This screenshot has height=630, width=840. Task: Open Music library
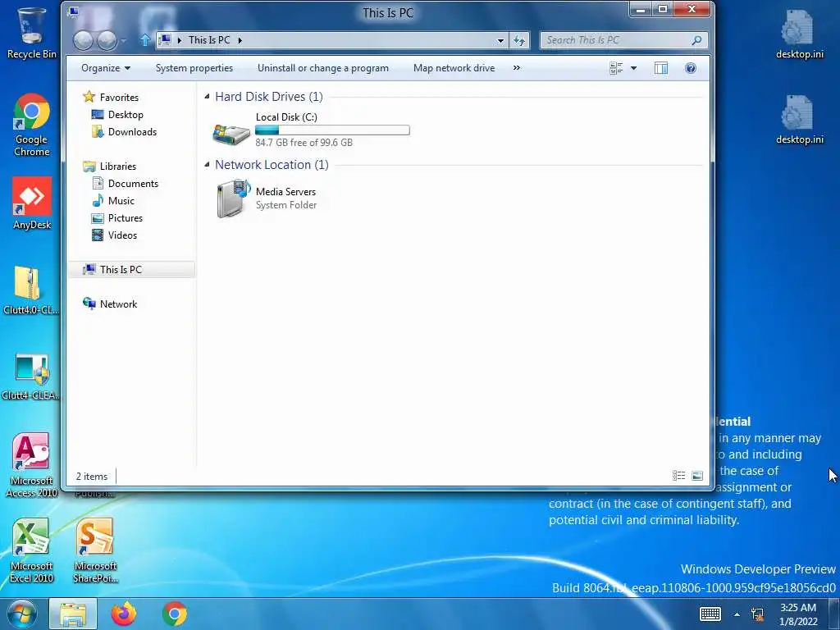pos(121,200)
